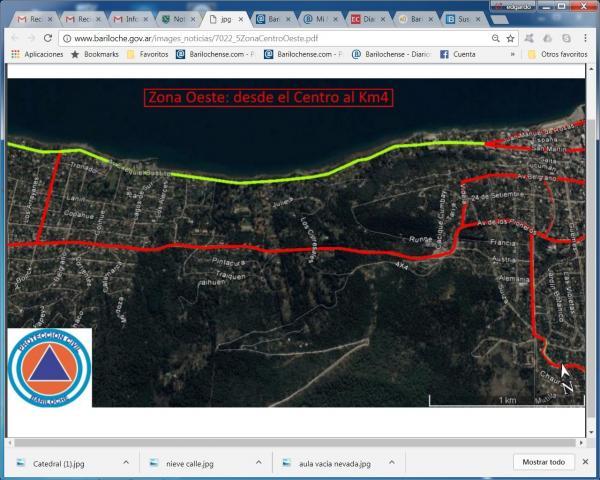Open the Barilochense - Diario bookmark

click(391, 54)
